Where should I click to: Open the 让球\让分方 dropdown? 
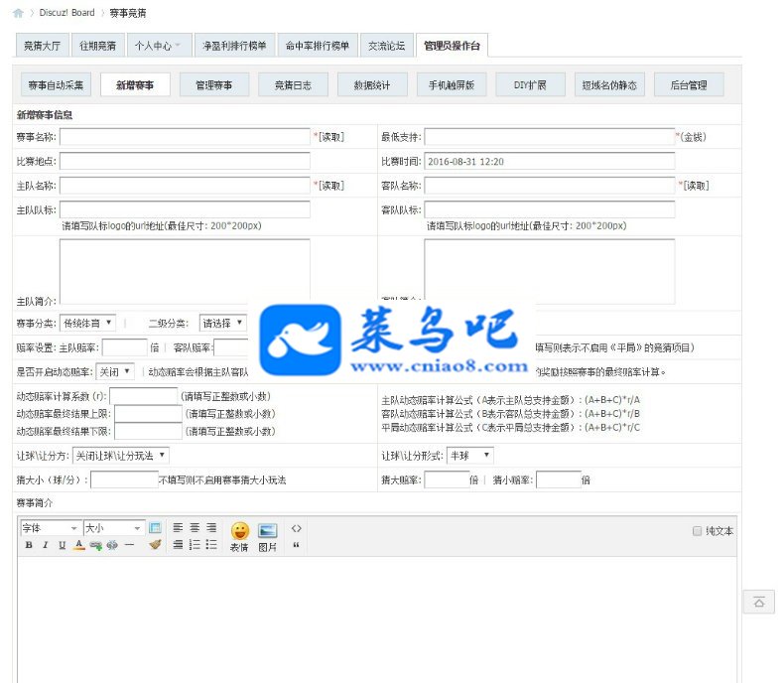(121, 456)
